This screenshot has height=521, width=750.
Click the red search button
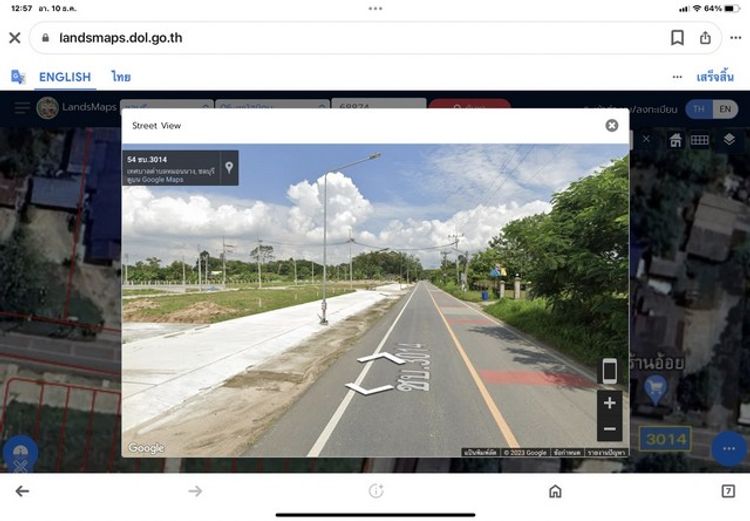point(469,104)
